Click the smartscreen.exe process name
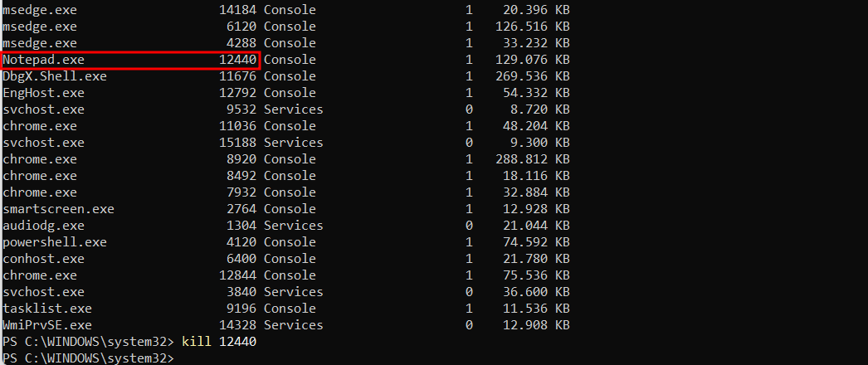The image size is (868, 365). point(58,209)
